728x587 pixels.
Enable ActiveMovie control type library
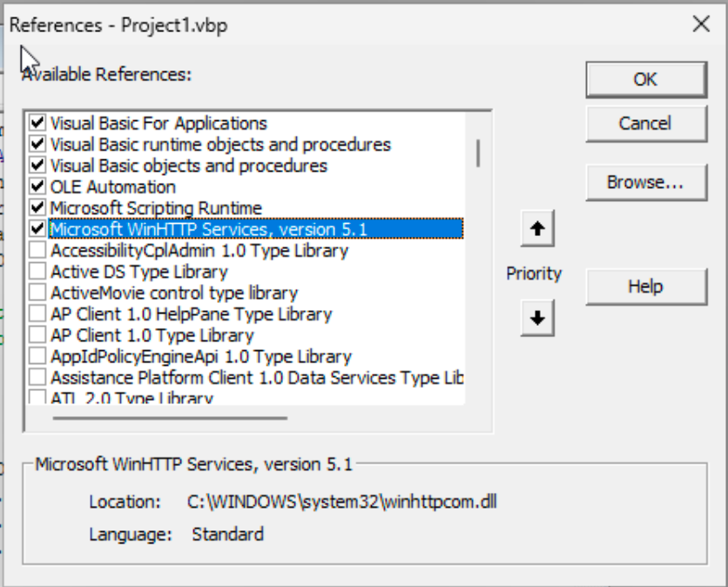click(x=37, y=293)
